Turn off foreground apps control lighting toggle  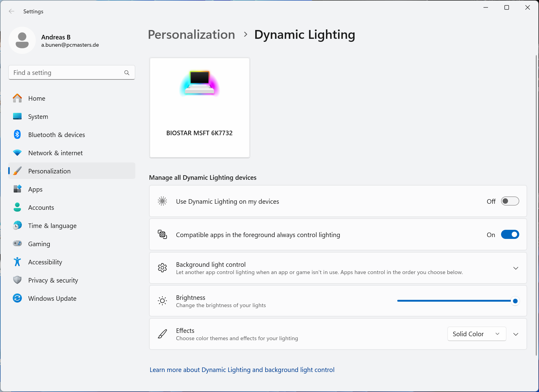(x=510, y=235)
